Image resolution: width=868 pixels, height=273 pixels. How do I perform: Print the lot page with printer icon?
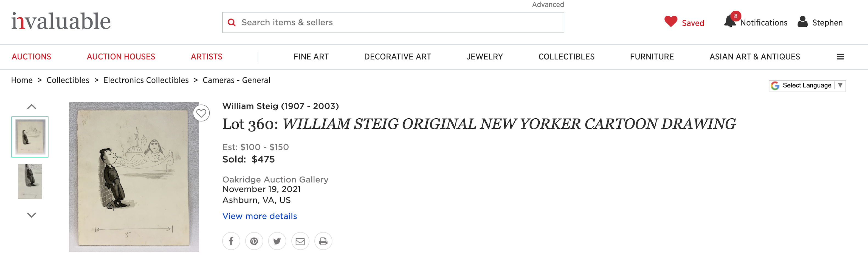pos(323,241)
